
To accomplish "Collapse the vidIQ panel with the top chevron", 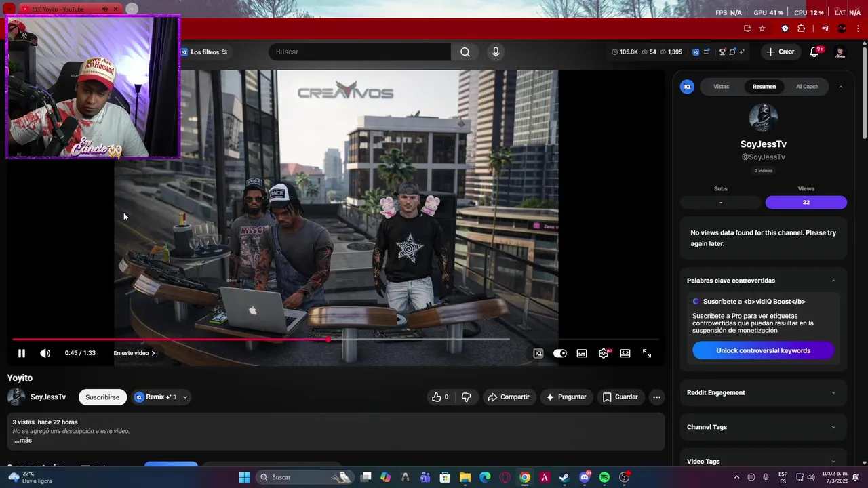I will click(841, 87).
